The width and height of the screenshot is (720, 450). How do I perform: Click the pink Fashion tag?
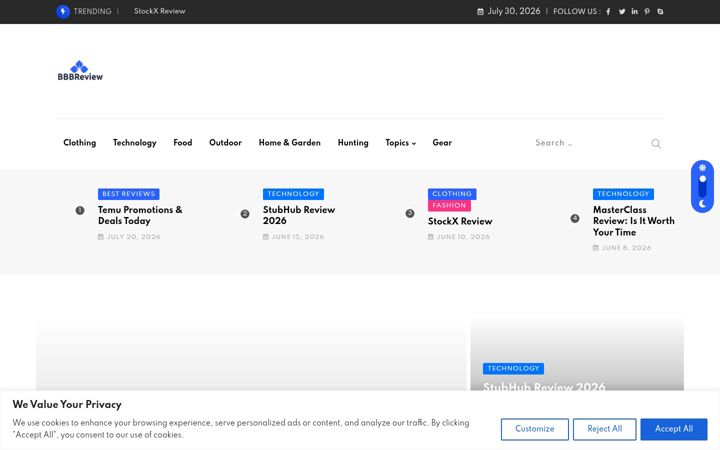[x=449, y=205]
